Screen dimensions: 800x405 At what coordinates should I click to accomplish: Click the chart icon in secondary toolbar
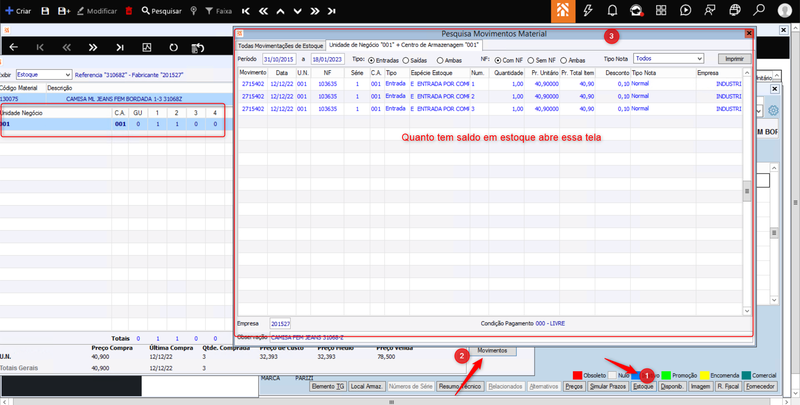coord(146,47)
